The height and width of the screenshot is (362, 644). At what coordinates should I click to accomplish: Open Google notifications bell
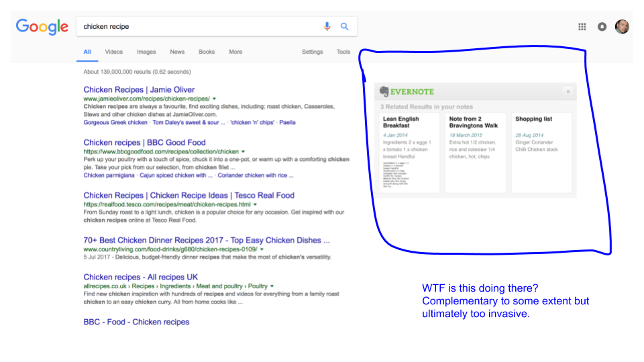click(x=602, y=27)
